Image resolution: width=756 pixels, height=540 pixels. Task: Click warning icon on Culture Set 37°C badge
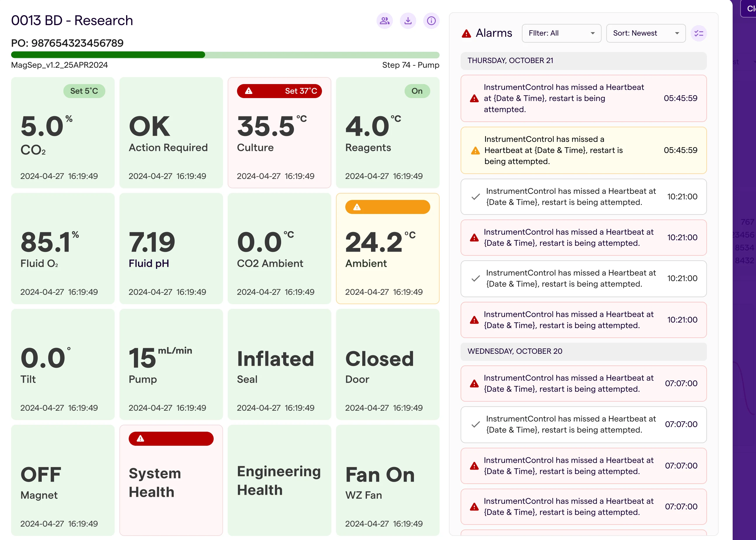tap(249, 91)
